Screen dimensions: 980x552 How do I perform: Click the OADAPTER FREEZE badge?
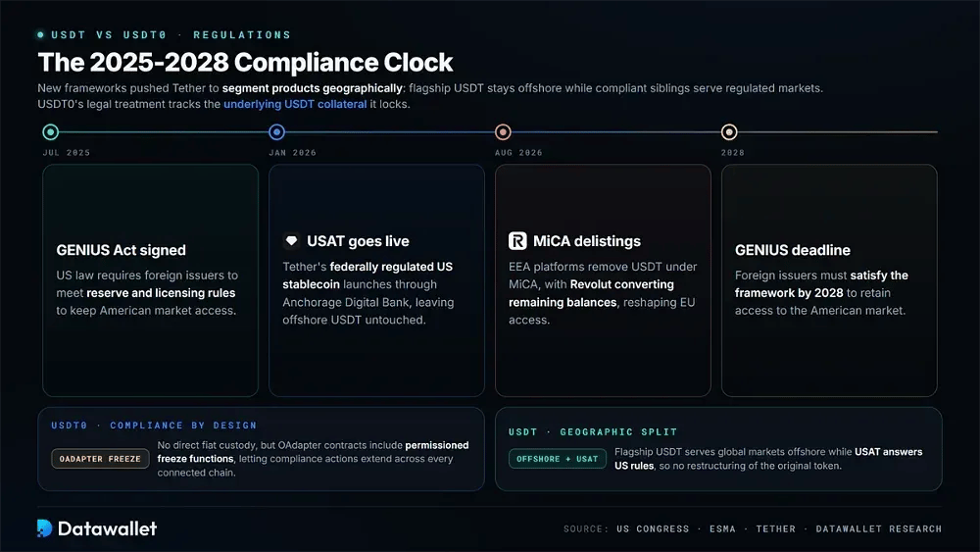[100, 459]
